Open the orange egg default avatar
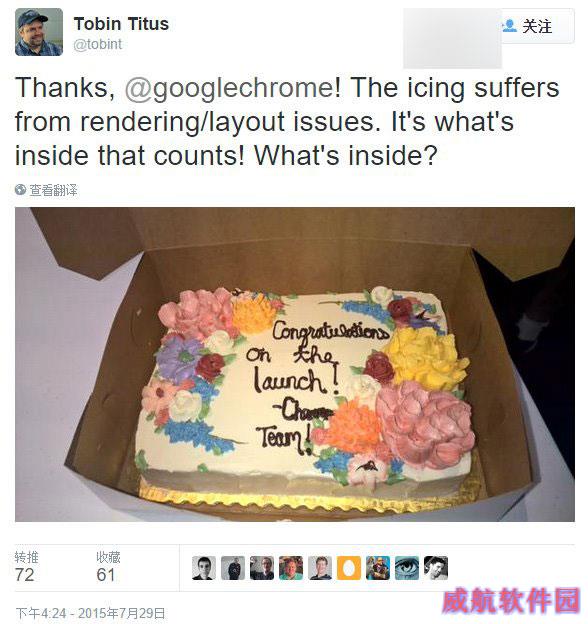The image size is (588, 624). [x=349, y=568]
